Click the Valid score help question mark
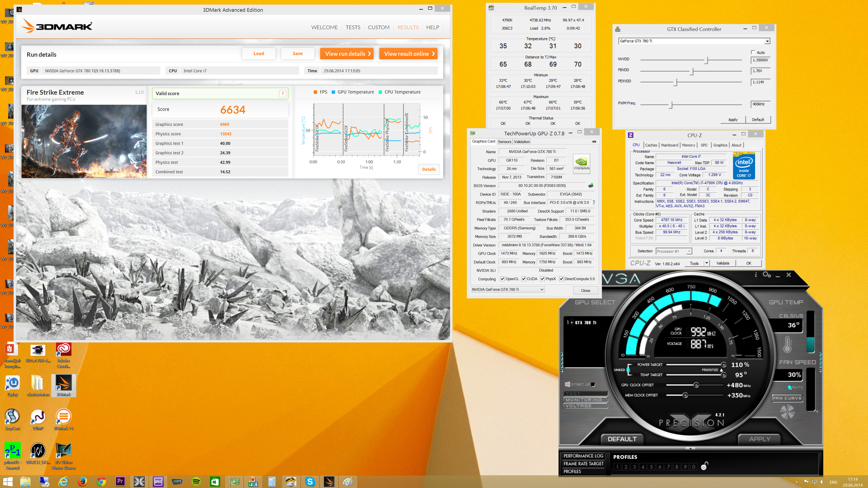Image resolution: width=868 pixels, height=488 pixels. click(x=282, y=94)
